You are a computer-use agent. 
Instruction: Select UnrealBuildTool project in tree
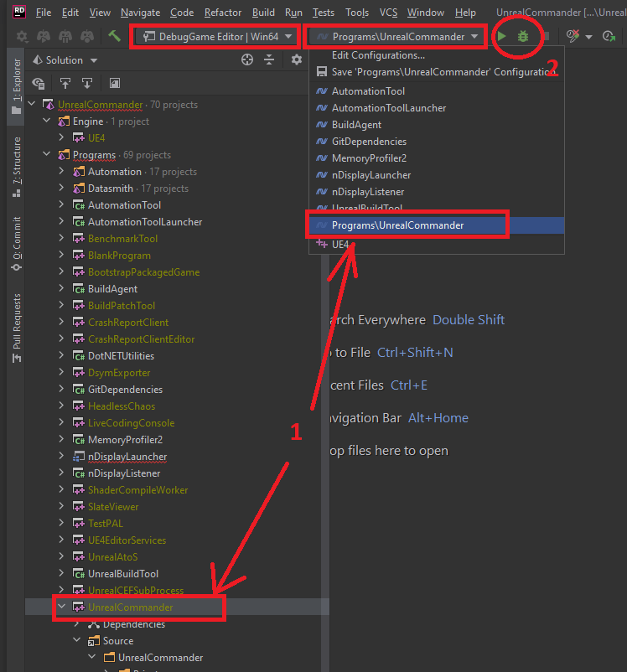click(123, 573)
